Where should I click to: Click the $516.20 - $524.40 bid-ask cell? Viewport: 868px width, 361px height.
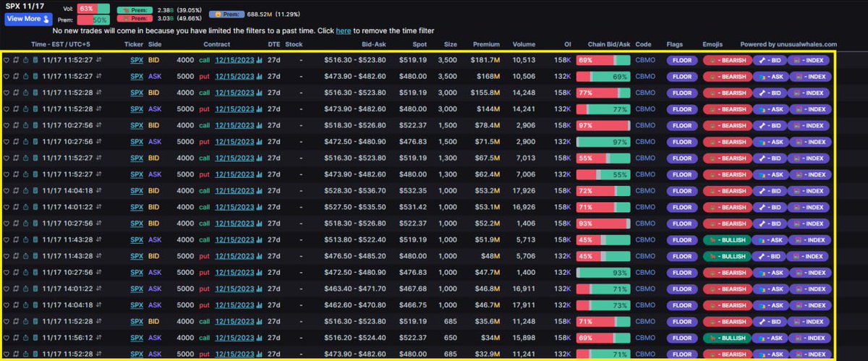tap(355, 338)
